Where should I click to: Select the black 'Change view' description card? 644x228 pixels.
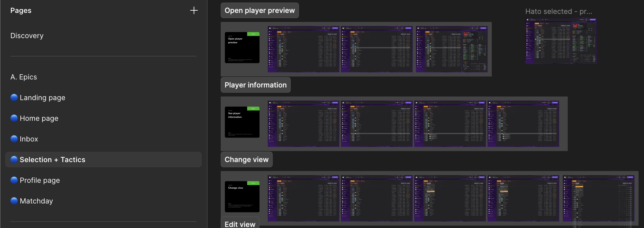242,197
